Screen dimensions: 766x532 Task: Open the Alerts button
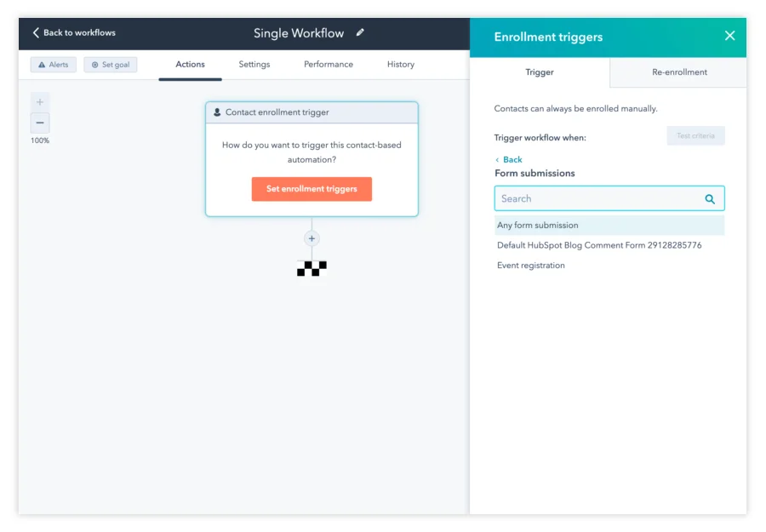tap(54, 65)
